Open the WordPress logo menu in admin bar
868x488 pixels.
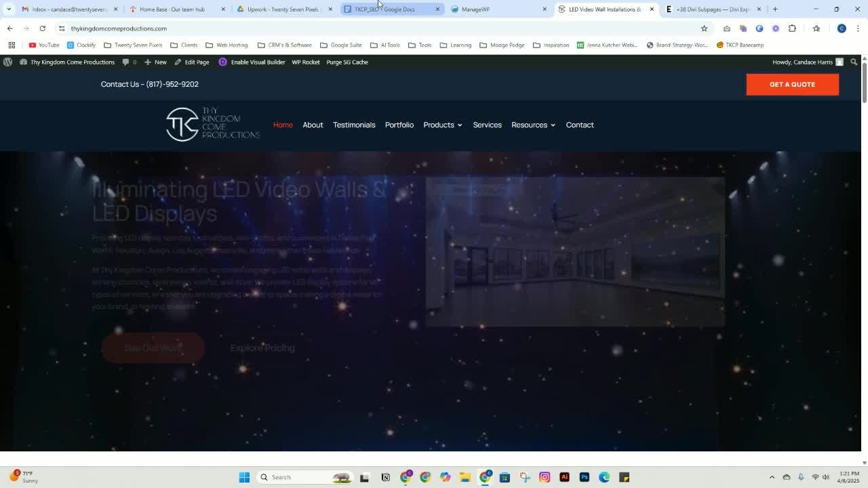coord(7,62)
